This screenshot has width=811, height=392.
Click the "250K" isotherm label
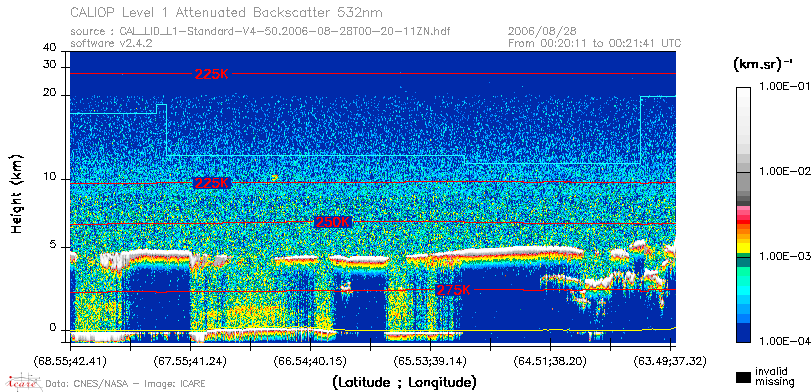coord(333,222)
